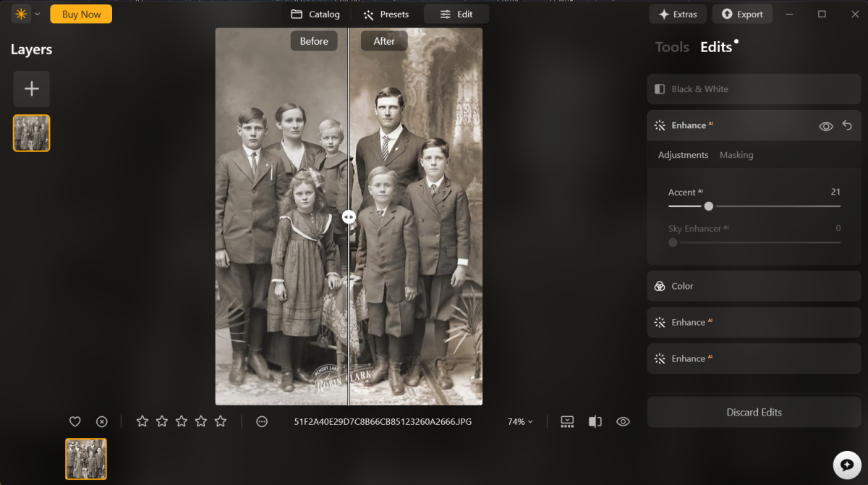This screenshot has height=485, width=868.
Task: Open the 74% zoom level dropdown
Action: [520, 421]
